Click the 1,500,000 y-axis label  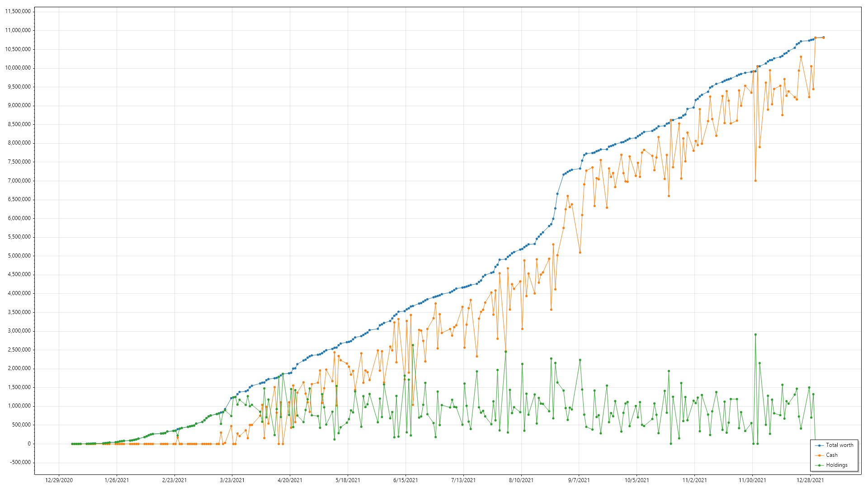tap(19, 387)
